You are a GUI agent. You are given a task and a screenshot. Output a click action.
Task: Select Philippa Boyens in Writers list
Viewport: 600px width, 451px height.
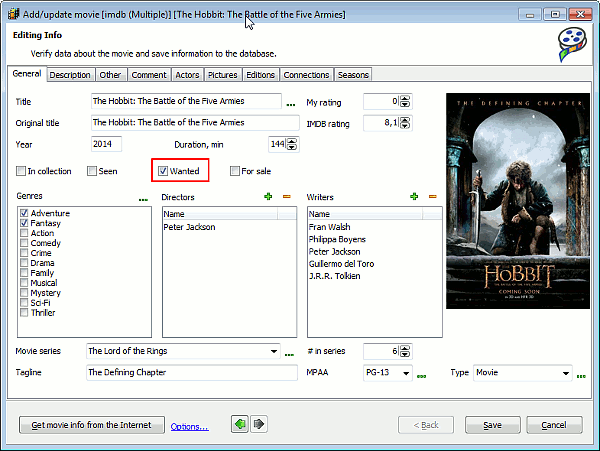point(337,239)
